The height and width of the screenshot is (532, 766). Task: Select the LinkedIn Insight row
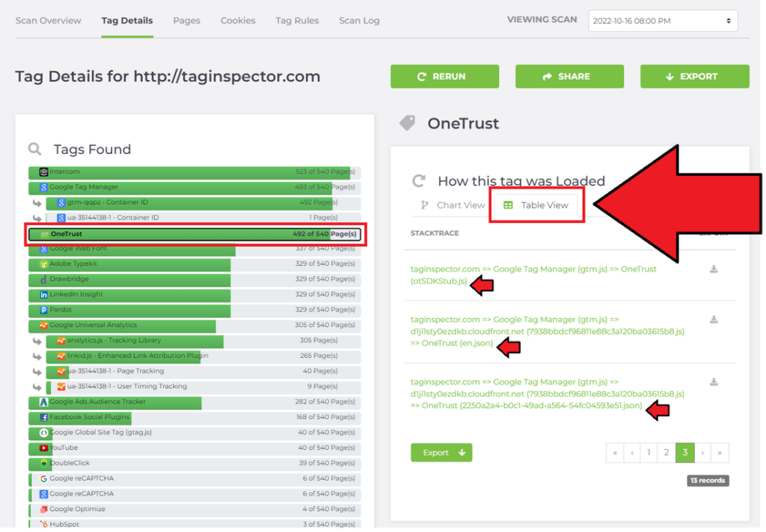194,295
